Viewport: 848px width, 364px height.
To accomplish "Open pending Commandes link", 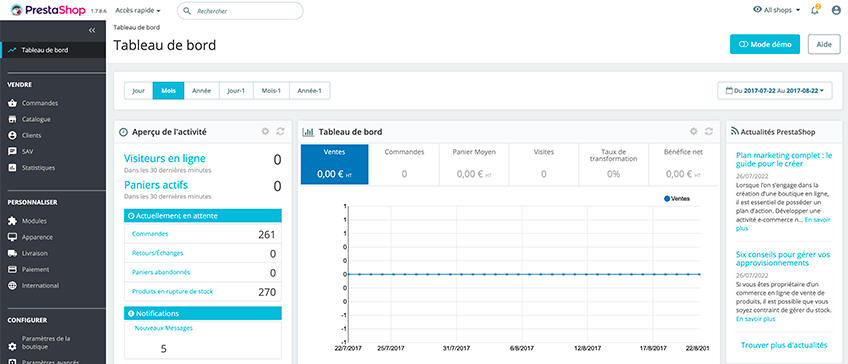I will point(150,234).
